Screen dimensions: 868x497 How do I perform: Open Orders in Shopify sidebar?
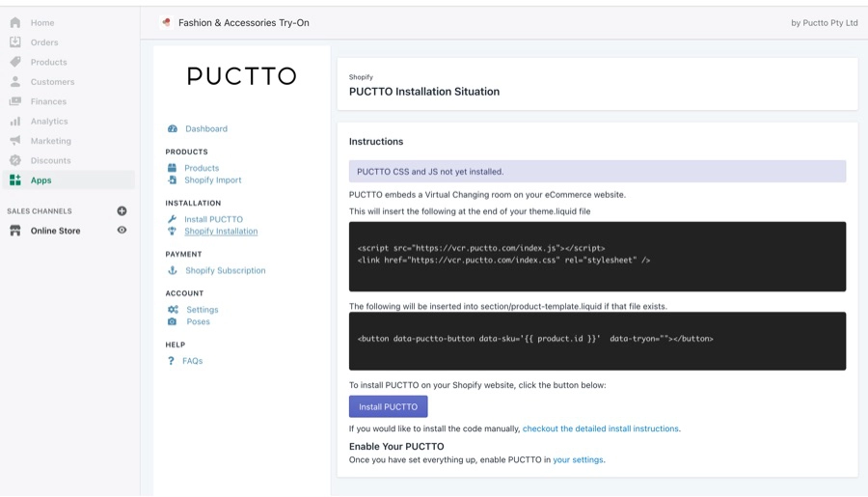[44, 42]
